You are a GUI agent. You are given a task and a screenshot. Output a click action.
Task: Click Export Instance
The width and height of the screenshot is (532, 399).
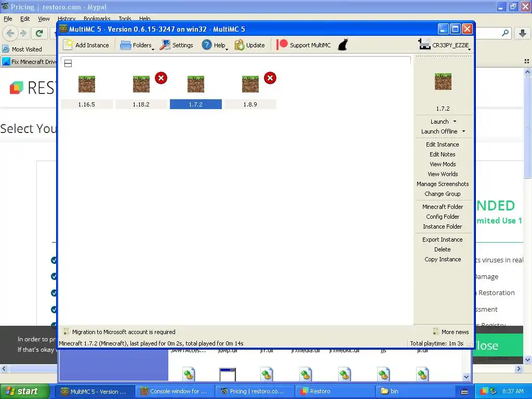click(443, 239)
